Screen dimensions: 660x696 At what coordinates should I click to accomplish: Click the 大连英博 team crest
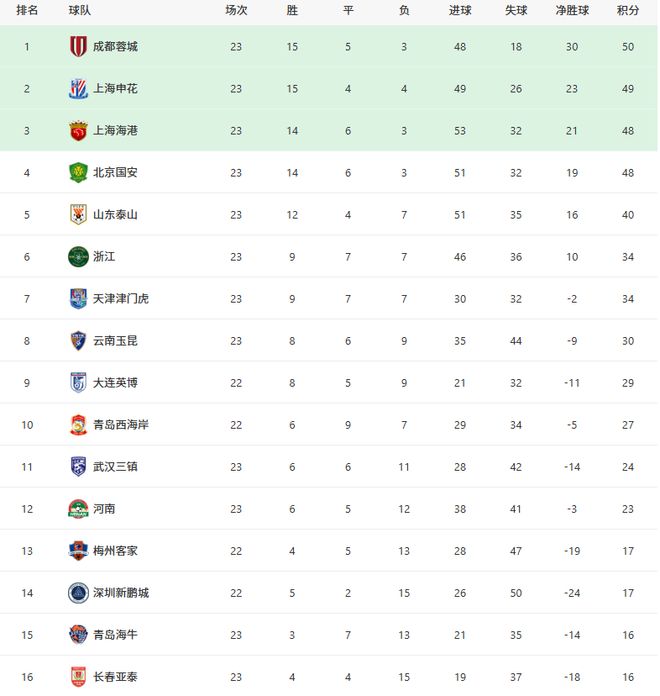tap(78, 382)
